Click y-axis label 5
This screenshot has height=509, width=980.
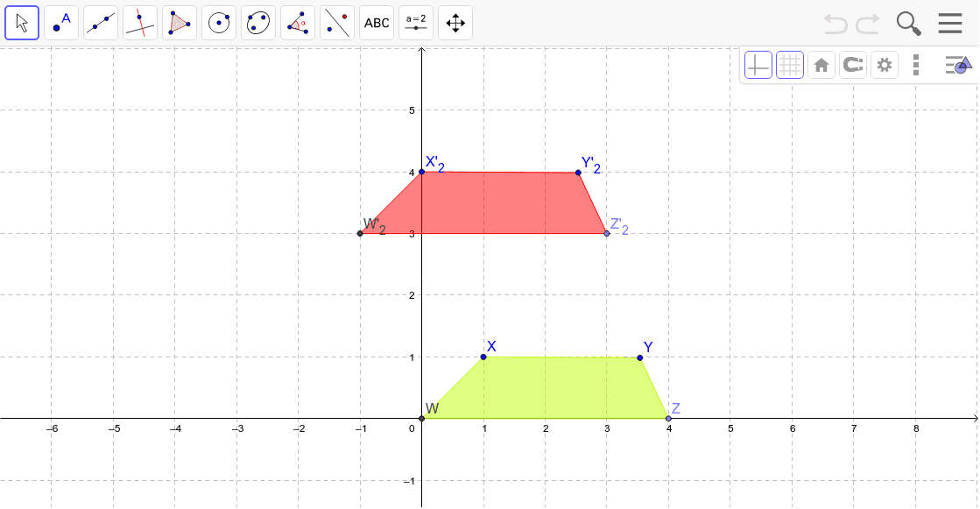(x=412, y=110)
